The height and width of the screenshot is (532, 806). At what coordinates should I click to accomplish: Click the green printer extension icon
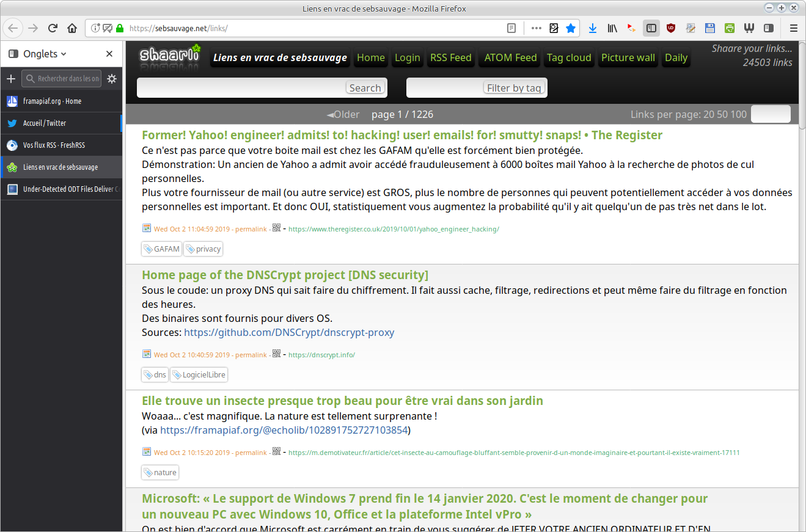click(730, 28)
